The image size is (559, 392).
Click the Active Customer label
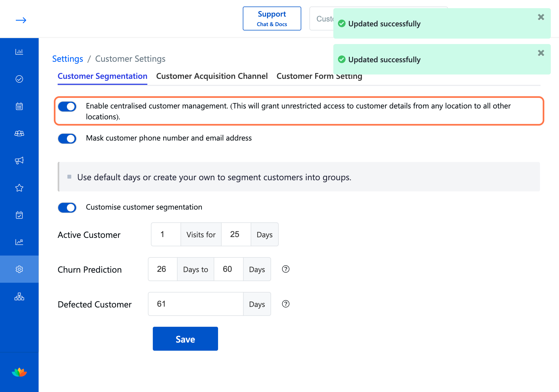[89, 235]
